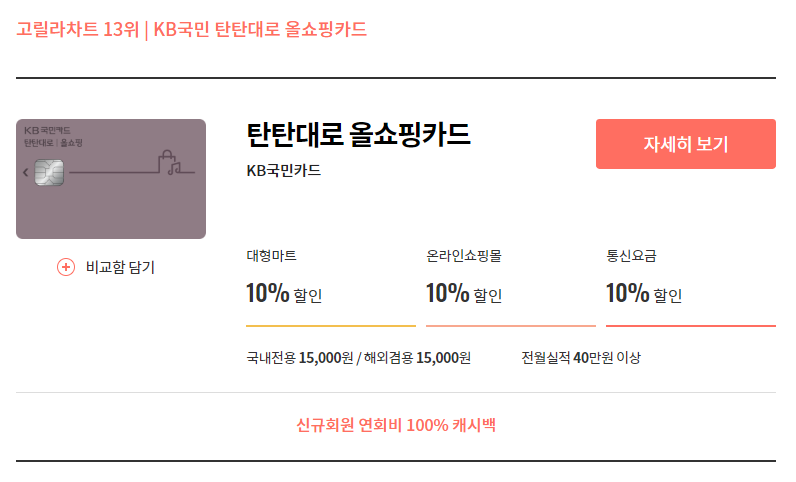Image resolution: width=796 pixels, height=482 pixels.
Task: Open the 고릴라차트 13위 heading link
Action: tap(78, 29)
